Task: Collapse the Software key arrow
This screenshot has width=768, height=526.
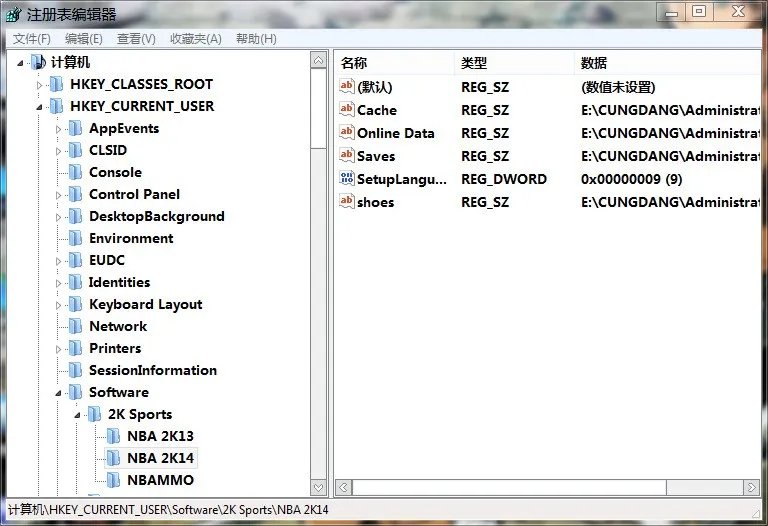Action: (x=58, y=393)
